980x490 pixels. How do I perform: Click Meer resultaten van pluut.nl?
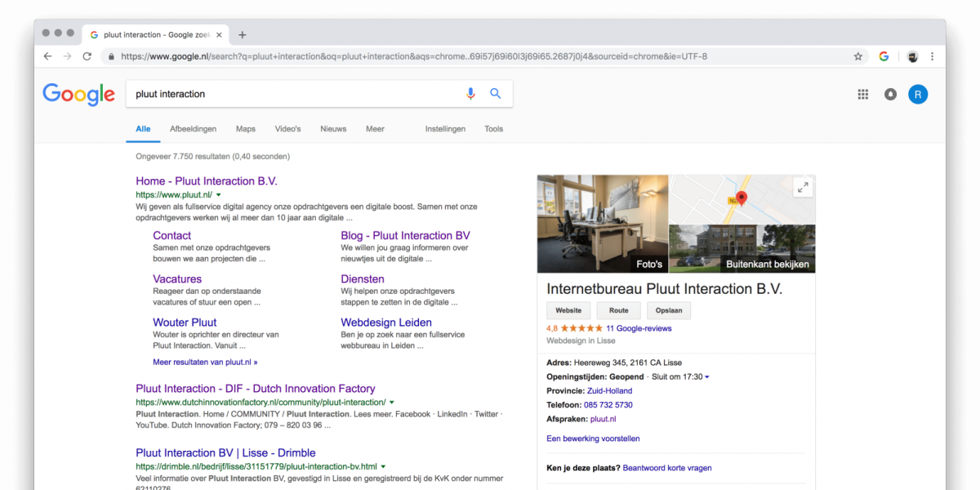(x=205, y=362)
